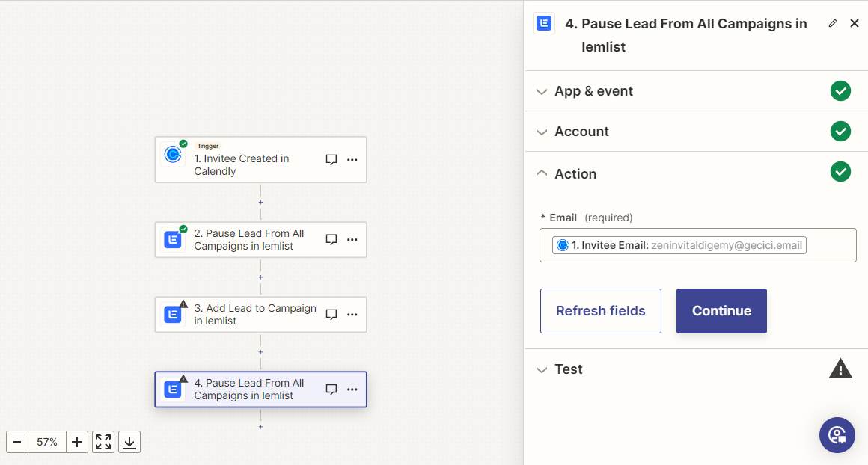
Task: Select the Invitee Email mapped pill
Action: (679, 245)
